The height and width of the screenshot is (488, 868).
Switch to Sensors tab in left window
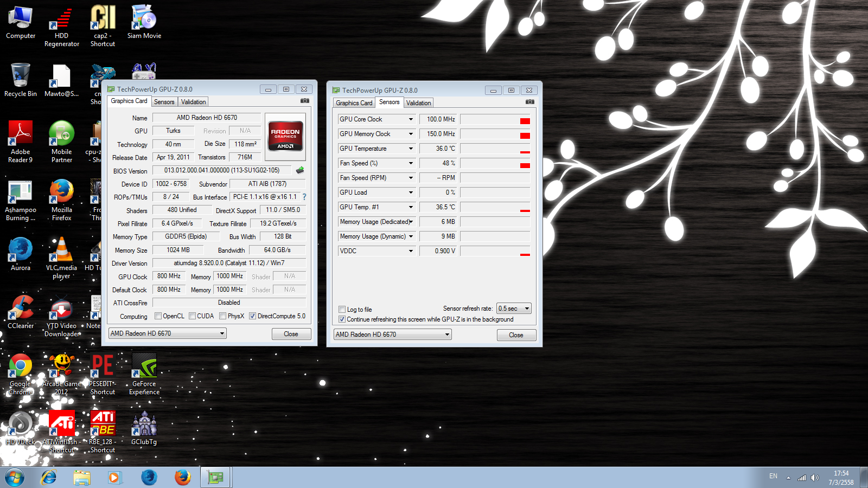[x=164, y=102]
